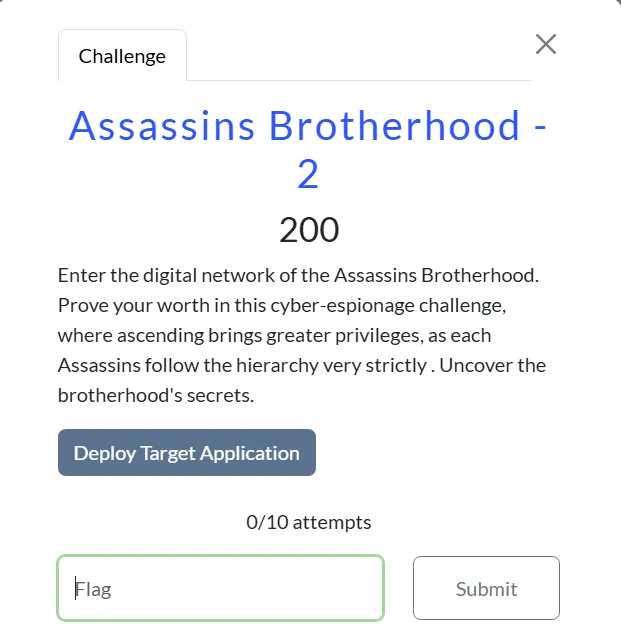Image resolution: width=621 pixels, height=634 pixels.
Task: Click the number 2 in the title
Action: click(x=308, y=174)
